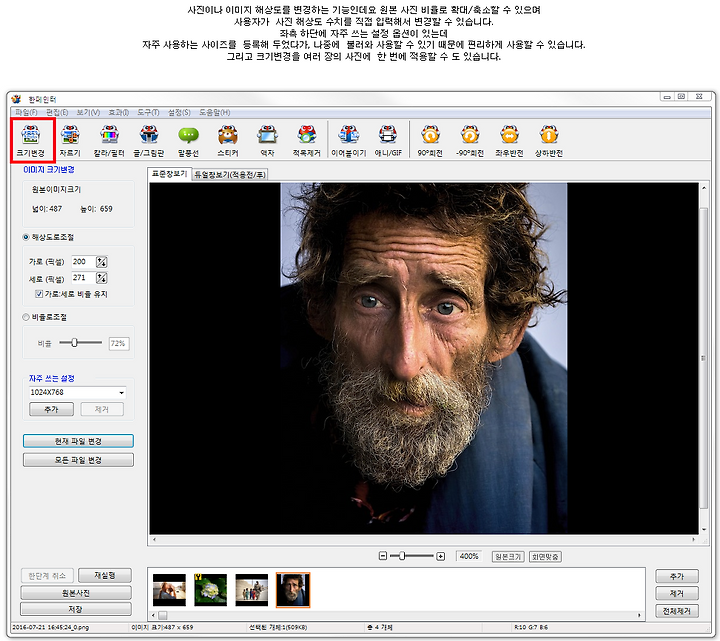Click the zoom-out minus icon below preview
Image resolution: width=720 pixels, height=641 pixels.
383,556
